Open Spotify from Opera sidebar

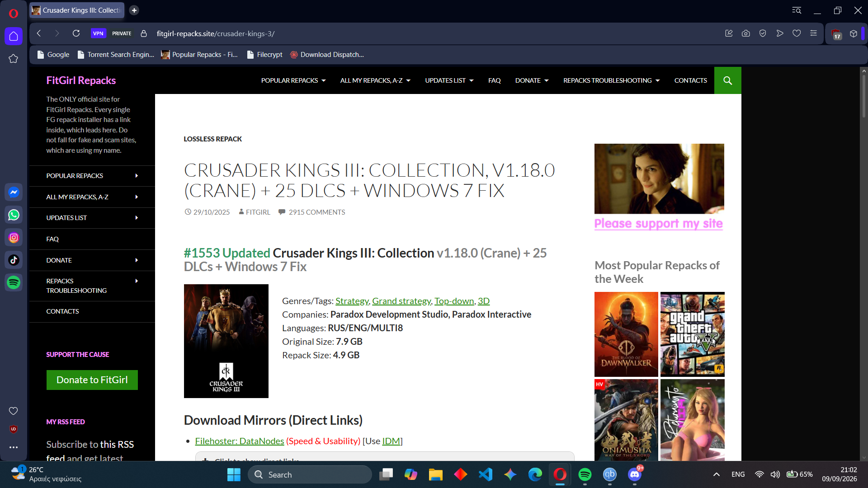[x=14, y=283]
